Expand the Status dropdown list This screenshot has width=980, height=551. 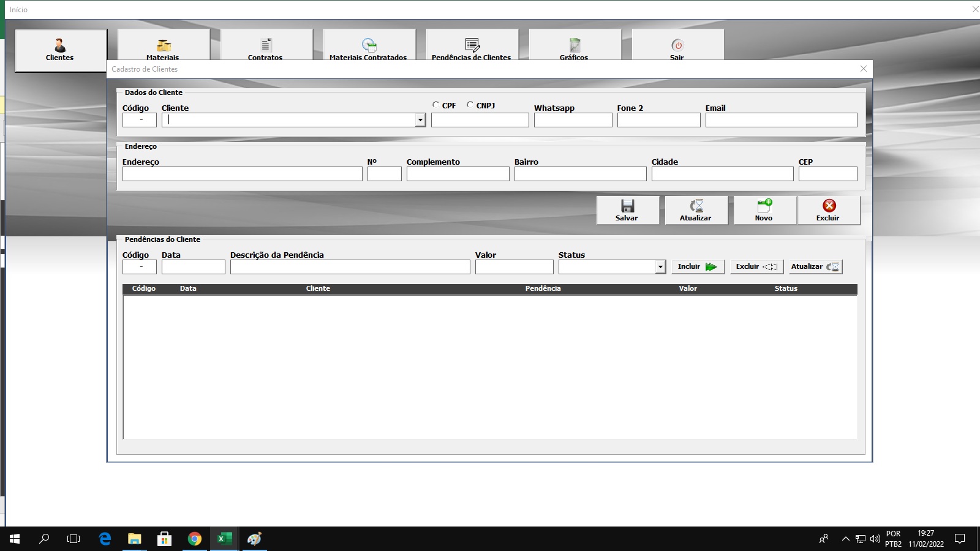[x=660, y=267]
